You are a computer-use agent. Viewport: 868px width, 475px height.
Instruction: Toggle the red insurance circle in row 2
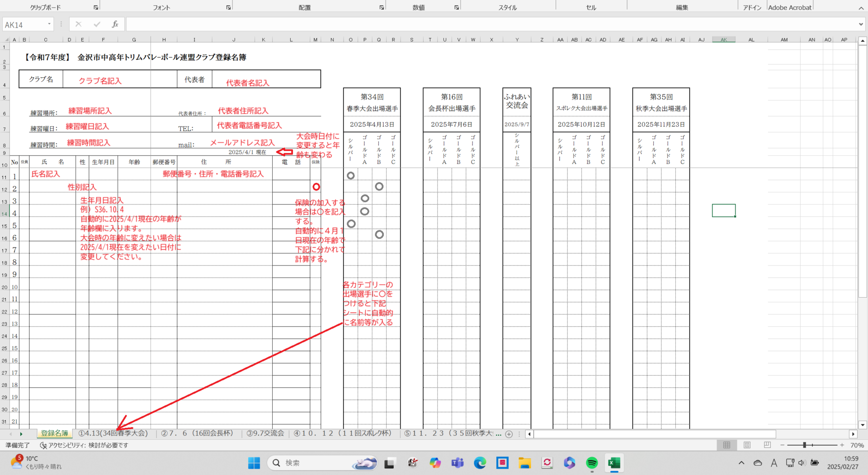click(x=316, y=187)
